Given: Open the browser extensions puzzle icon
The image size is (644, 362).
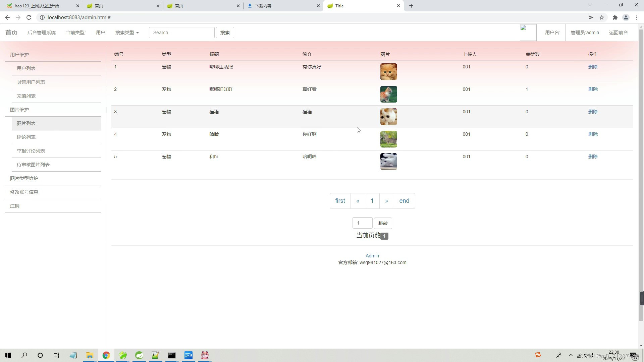Looking at the screenshot, I should click(615, 17).
